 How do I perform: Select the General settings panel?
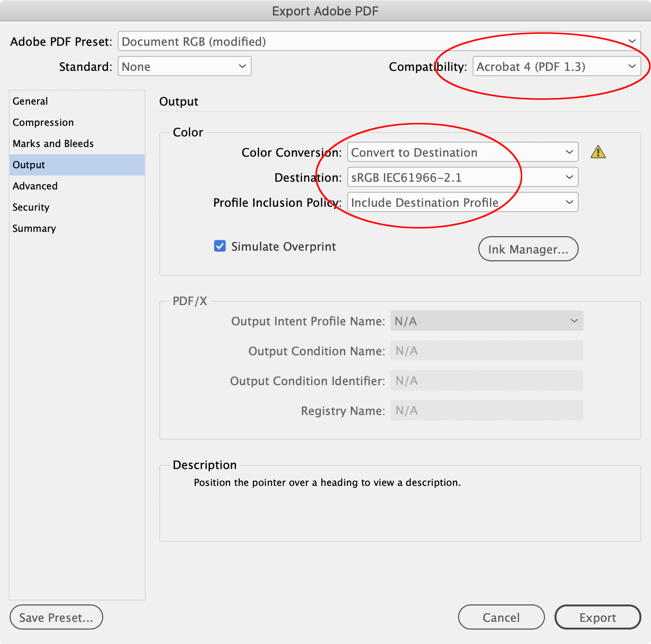pos(30,101)
